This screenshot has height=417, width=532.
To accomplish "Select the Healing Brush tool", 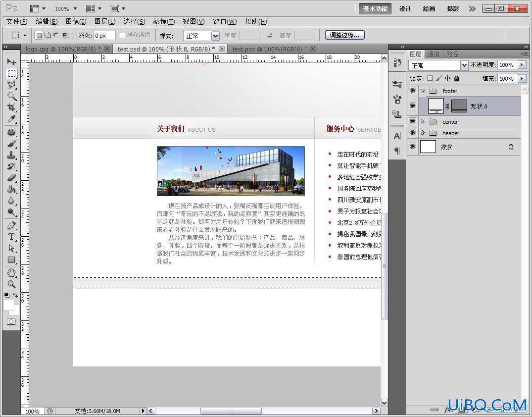I will pos(11,132).
